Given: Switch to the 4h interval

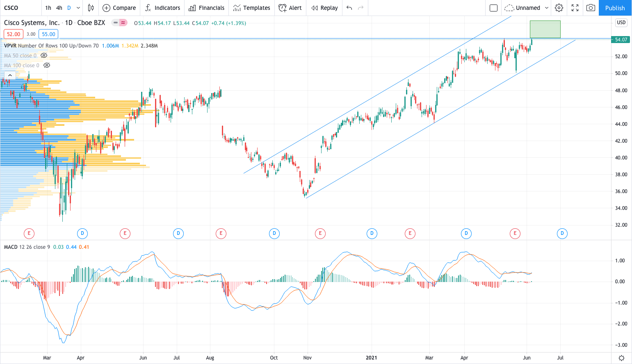Looking at the screenshot, I should tap(59, 8).
